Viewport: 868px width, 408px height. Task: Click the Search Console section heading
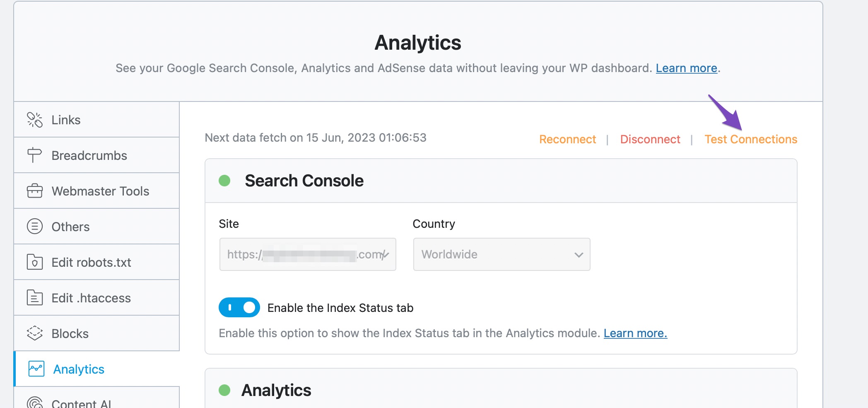coord(304,181)
